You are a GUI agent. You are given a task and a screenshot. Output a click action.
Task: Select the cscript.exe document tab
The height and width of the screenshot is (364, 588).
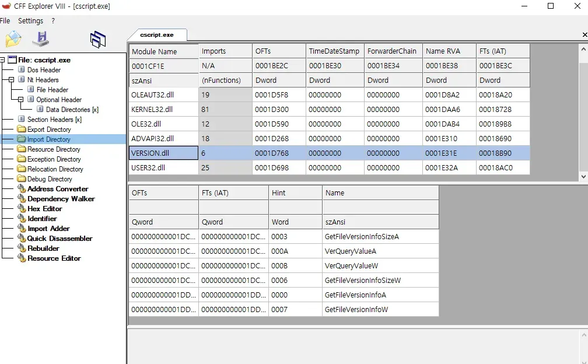pos(157,35)
